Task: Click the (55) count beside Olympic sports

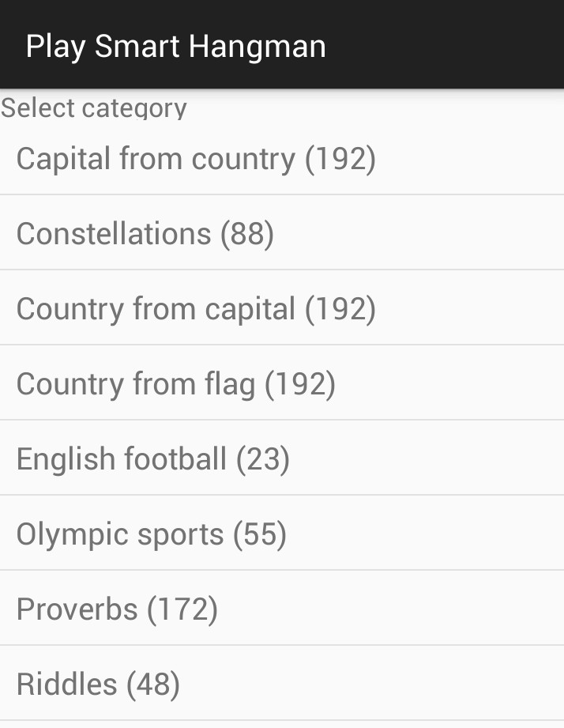Action: (x=260, y=534)
